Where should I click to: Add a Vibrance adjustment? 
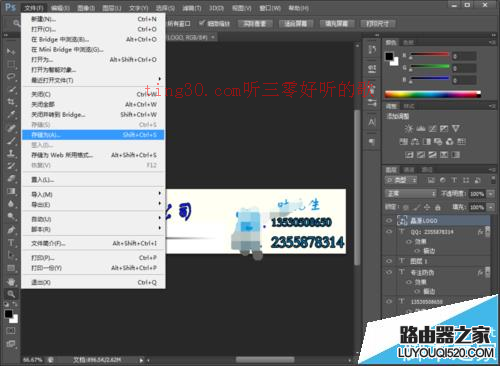[x=456, y=129]
